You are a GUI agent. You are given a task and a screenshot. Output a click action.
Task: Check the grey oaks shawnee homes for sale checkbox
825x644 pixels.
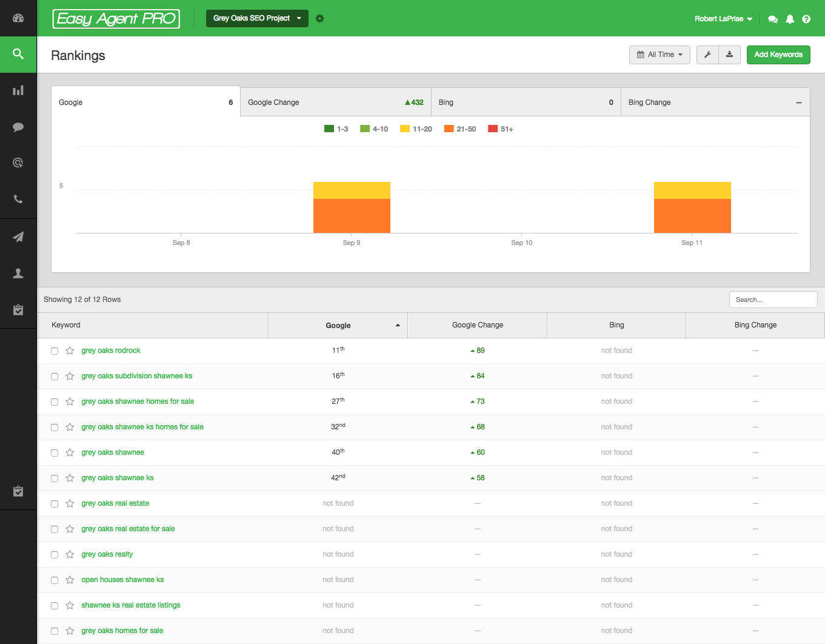55,402
